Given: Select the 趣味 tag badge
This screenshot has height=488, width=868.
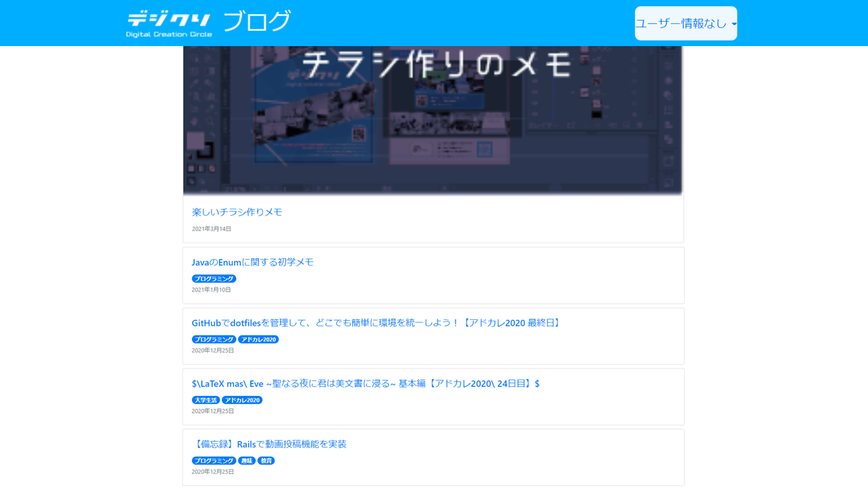Looking at the screenshot, I should (x=246, y=461).
